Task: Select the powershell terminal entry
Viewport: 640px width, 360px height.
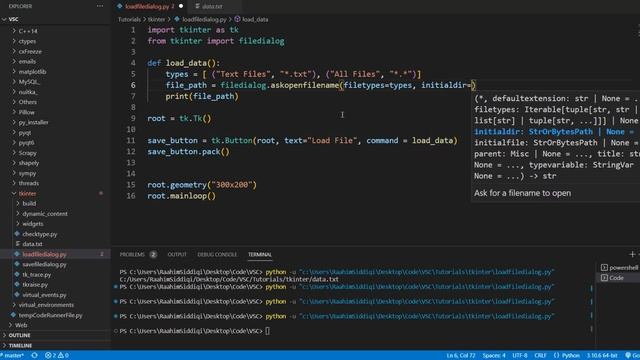Action: [x=619, y=267]
